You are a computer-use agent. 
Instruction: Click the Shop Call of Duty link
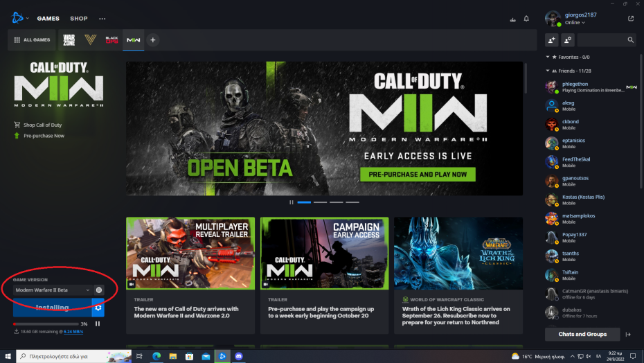[43, 125]
